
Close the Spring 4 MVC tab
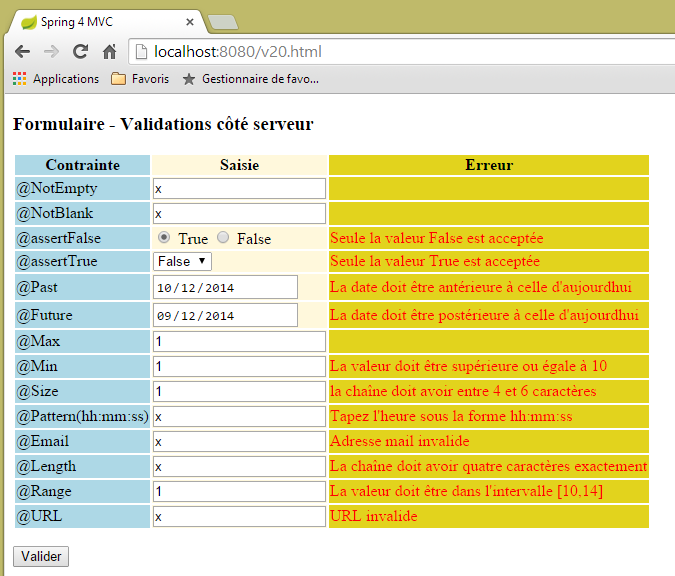(x=190, y=21)
